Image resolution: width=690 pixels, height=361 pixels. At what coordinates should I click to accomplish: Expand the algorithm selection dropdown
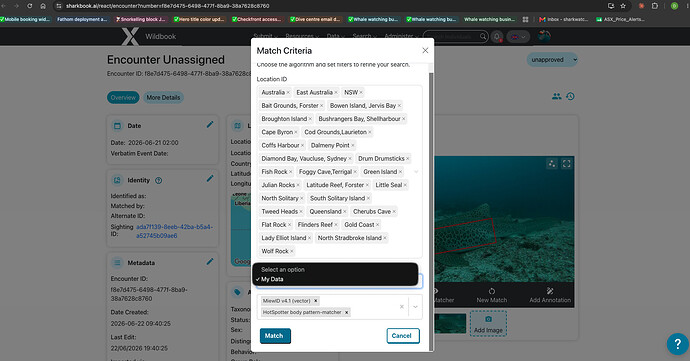pos(415,306)
